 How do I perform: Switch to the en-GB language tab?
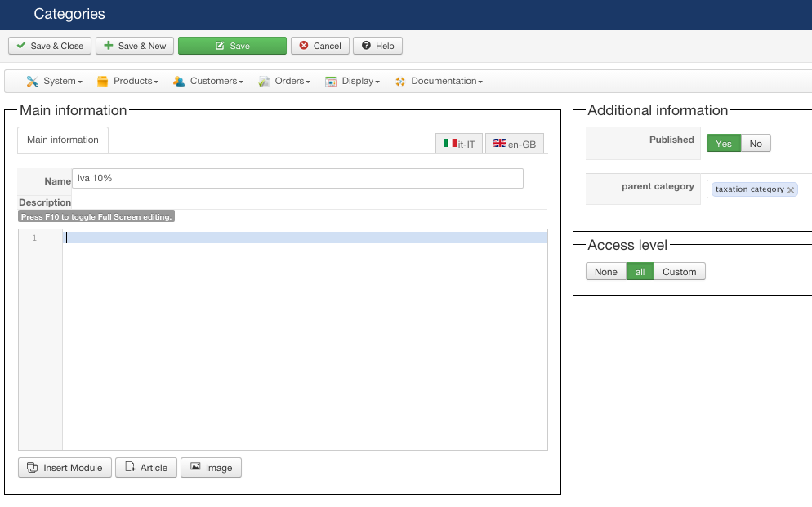[515, 144]
